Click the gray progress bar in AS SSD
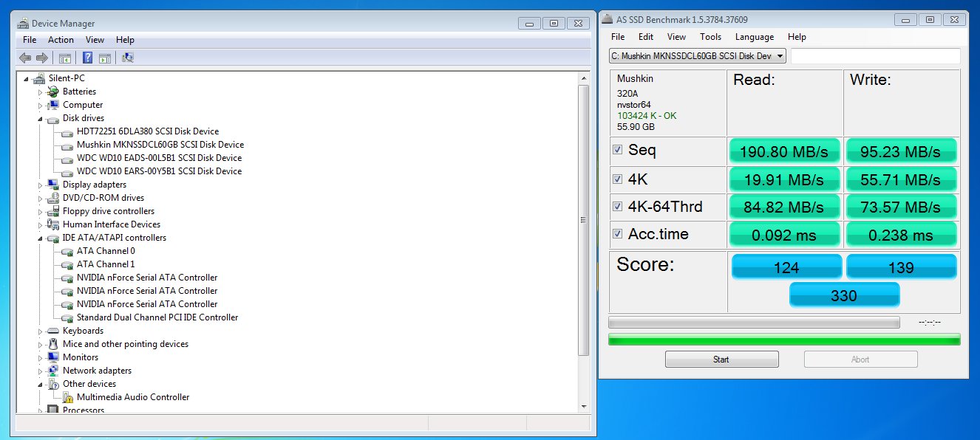The height and width of the screenshot is (440, 980). pos(754,322)
